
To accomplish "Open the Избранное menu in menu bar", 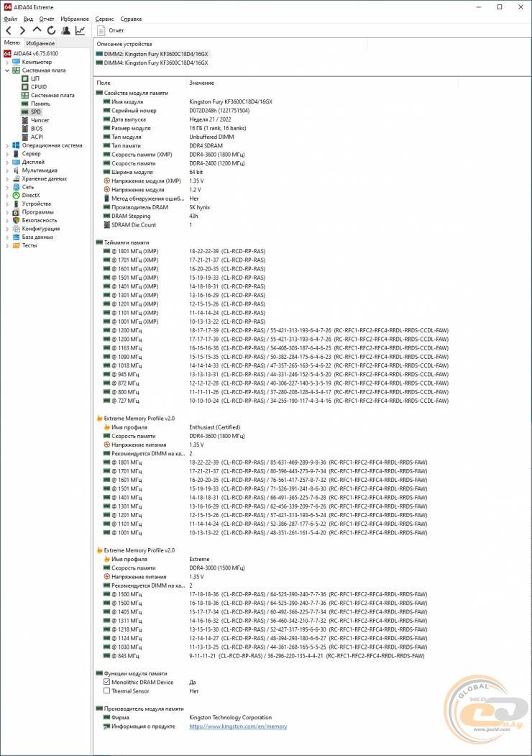I will coord(75,19).
